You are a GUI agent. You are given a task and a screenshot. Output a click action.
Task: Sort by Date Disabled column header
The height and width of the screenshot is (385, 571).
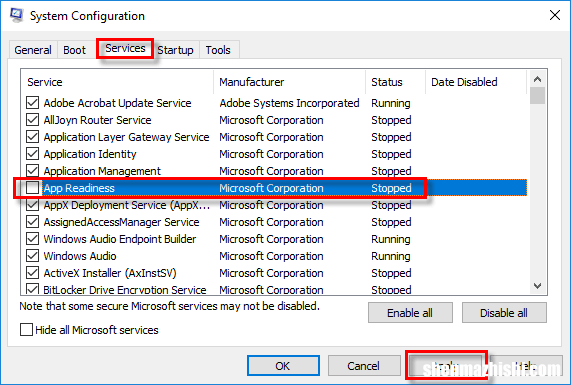click(x=476, y=82)
